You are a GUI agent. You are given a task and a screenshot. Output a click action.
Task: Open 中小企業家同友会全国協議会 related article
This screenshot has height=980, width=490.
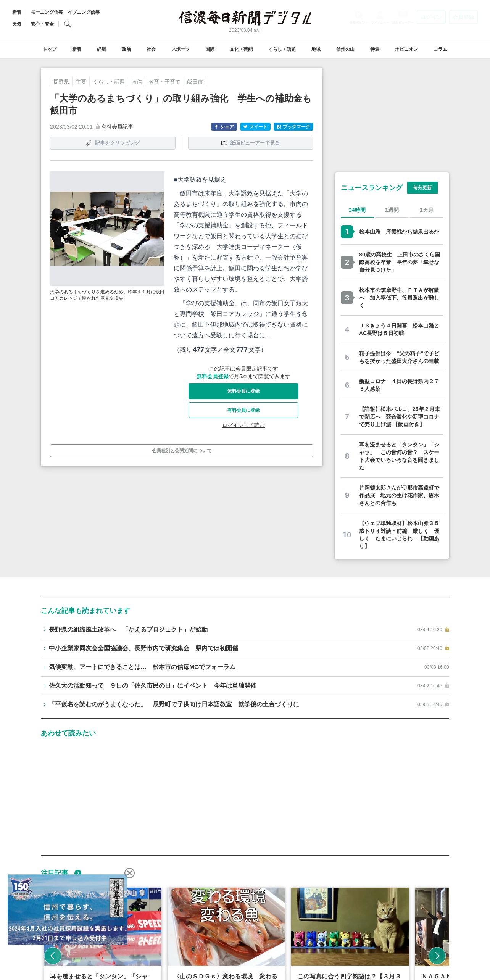(x=143, y=648)
